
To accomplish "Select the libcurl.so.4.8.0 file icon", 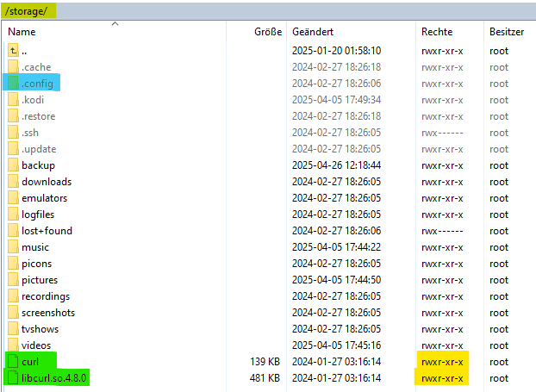I will (13, 378).
